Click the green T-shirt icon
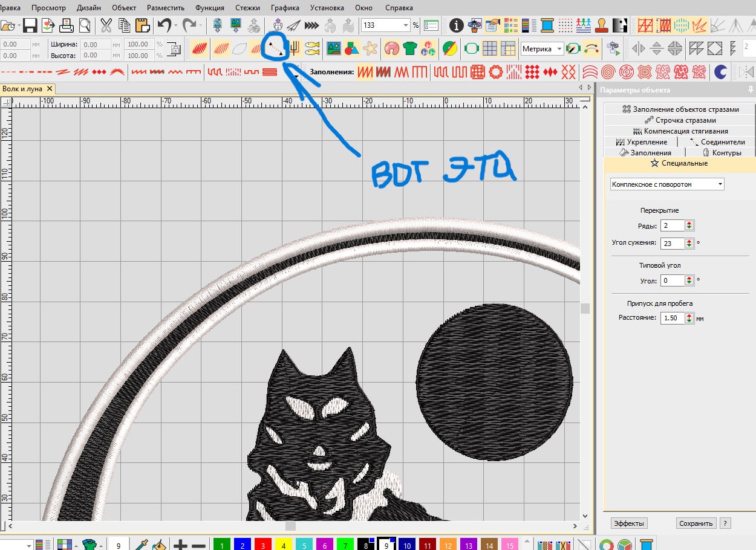 (x=410, y=48)
